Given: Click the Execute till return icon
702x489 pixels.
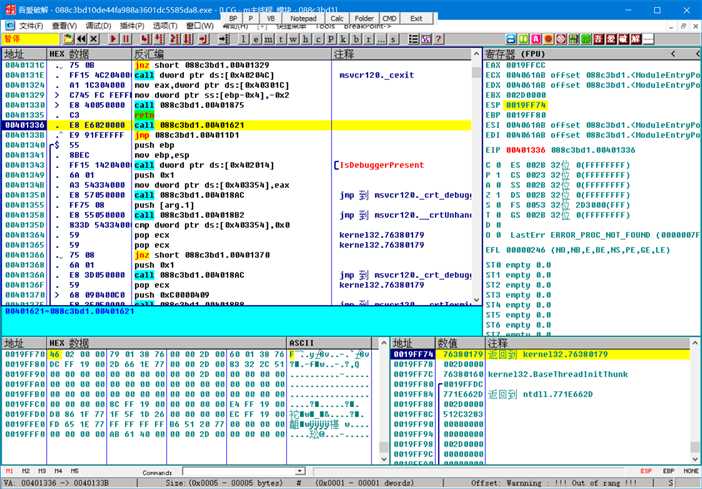Looking at the screenshot, I should point(204,39).
